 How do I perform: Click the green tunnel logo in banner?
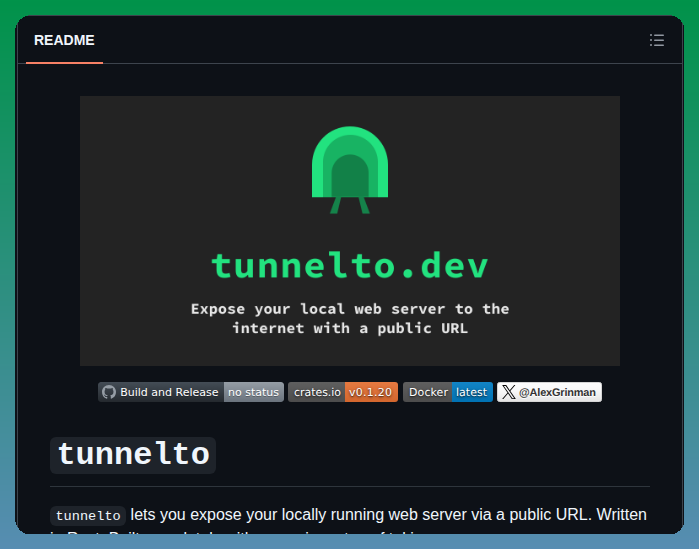point(350,170)
